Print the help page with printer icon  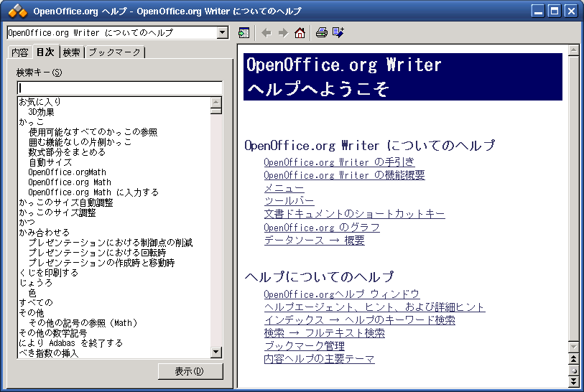321,33
